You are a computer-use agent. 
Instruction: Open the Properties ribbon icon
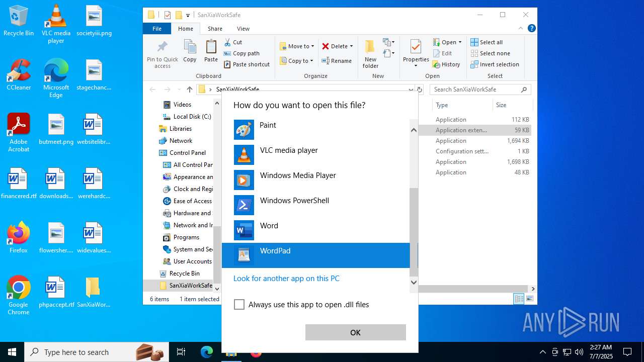[416, 53]
